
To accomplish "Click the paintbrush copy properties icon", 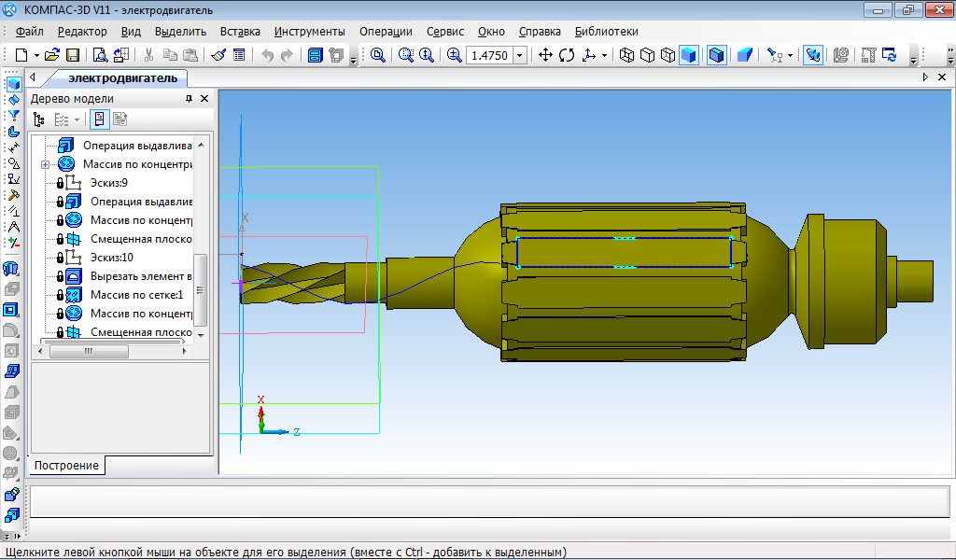I will click(x=218, y=56).
